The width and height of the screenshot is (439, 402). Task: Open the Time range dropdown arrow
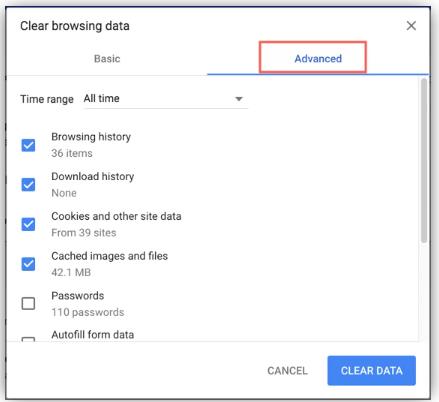tap(239, 99)
